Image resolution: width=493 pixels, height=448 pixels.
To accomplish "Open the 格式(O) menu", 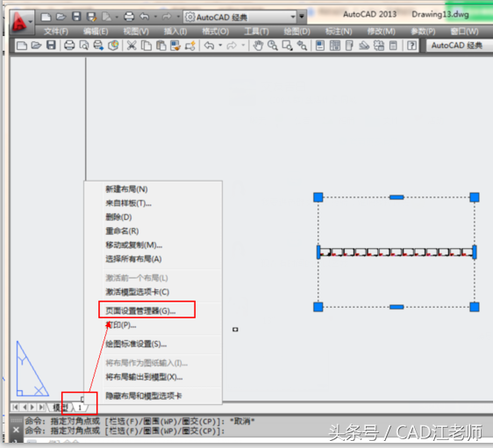I will (x=216, y=32).
